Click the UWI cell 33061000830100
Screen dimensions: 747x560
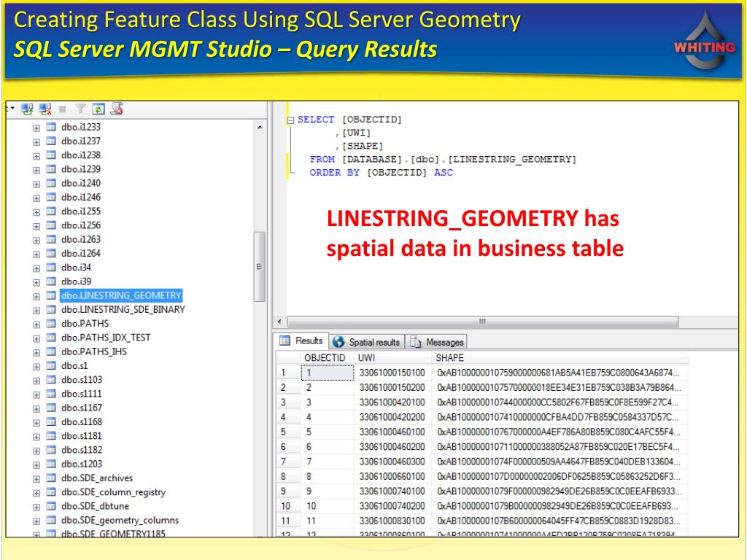tap(392, 521)
